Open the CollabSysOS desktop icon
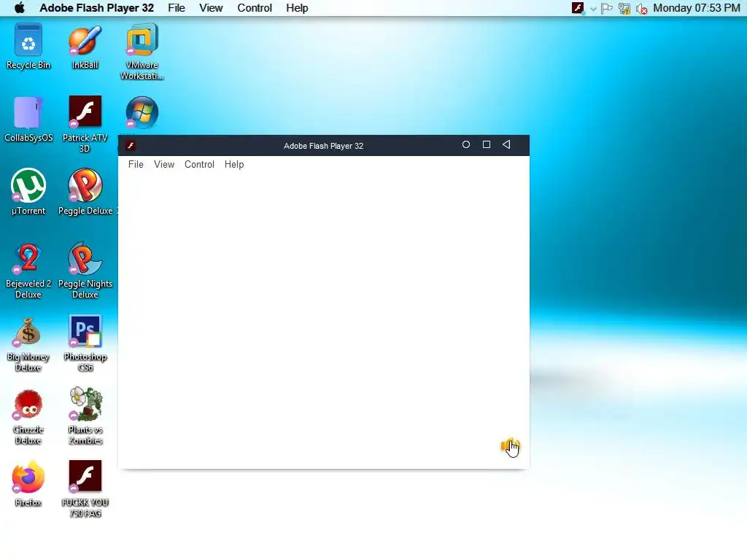 pos(28,119)
